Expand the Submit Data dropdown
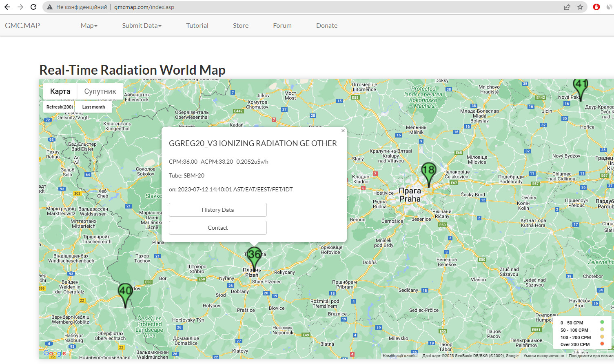The height and width of the screenshot is (364, 614). point(142,25)
